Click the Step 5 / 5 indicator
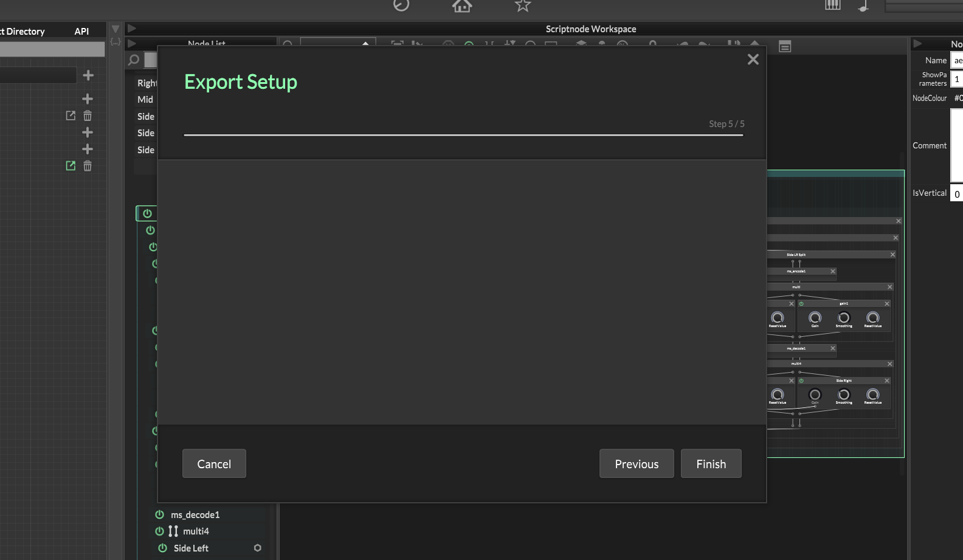This screenshot has height=560, width=963. (727, 123)
